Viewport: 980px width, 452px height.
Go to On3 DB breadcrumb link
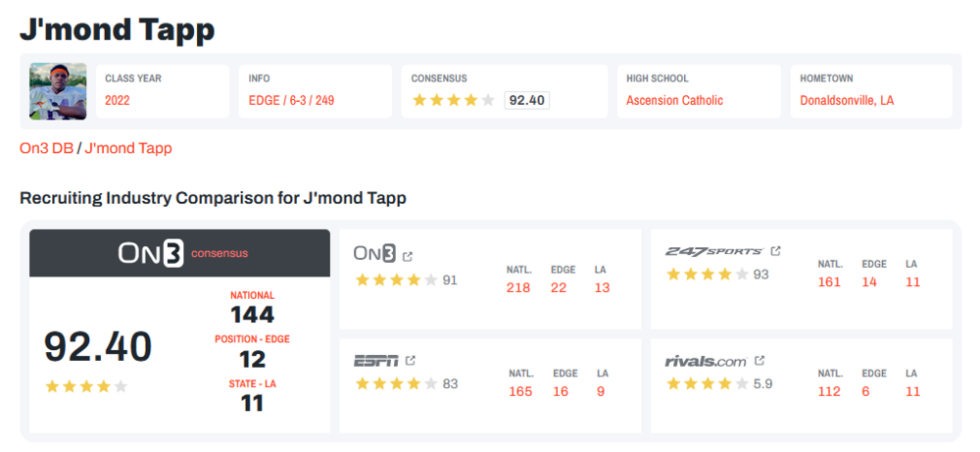pos(46,148)
